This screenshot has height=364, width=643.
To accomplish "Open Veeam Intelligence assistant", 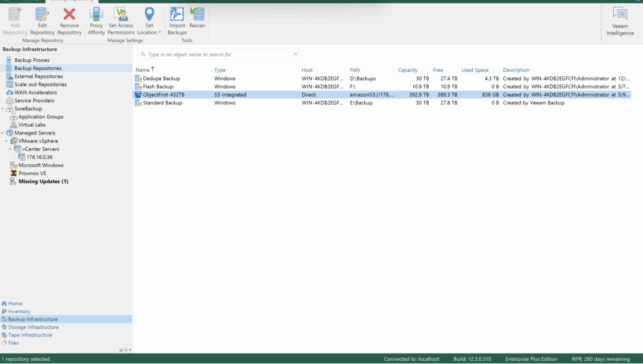I will (x=620, y=21).
